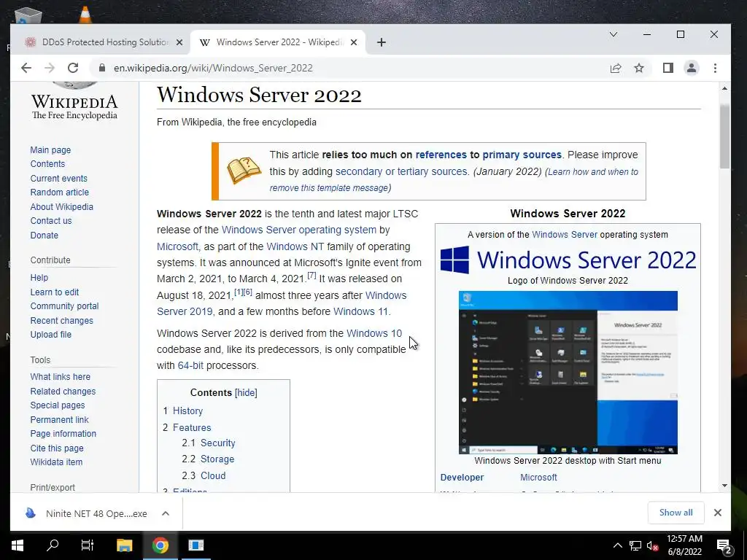Open the primary sources link in notice

click(x=522, y=155)
